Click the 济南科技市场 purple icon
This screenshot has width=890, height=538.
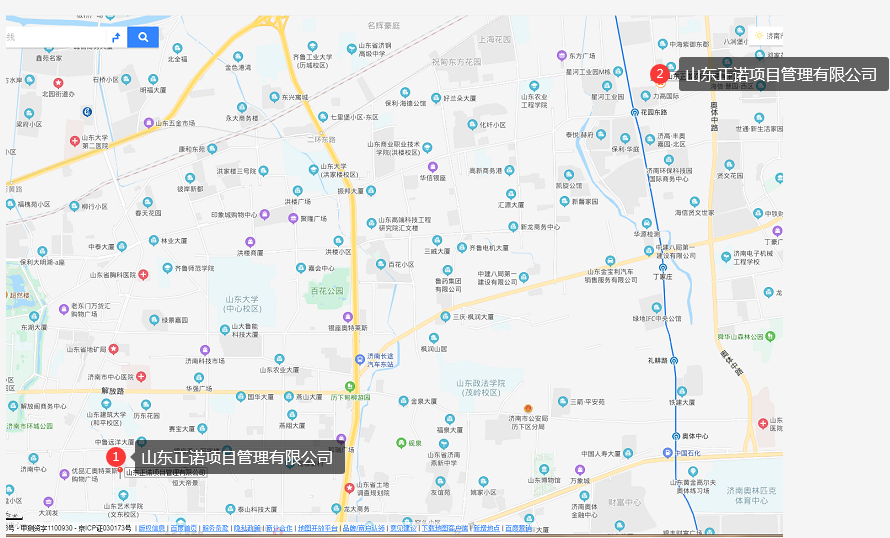coord(205,350)
